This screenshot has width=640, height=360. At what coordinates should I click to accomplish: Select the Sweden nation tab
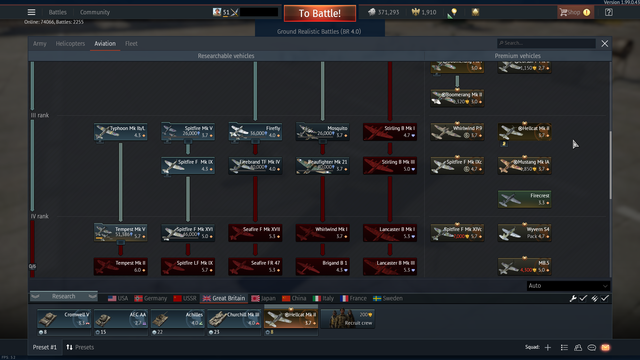pos(388,298)
